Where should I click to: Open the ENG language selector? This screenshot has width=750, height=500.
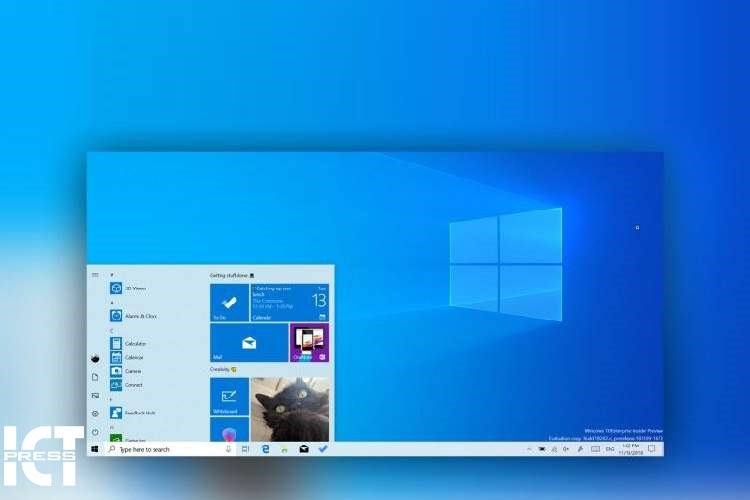tap(611, 450)
